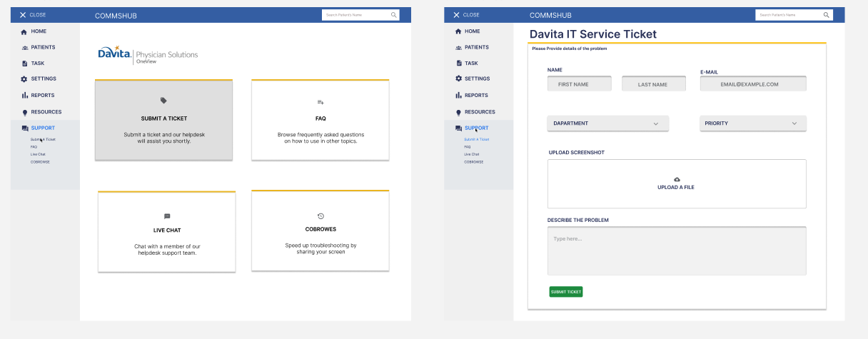Click the X close icon in the right screen header
Viewport: 868px width, 339px height.
point(456,15)
